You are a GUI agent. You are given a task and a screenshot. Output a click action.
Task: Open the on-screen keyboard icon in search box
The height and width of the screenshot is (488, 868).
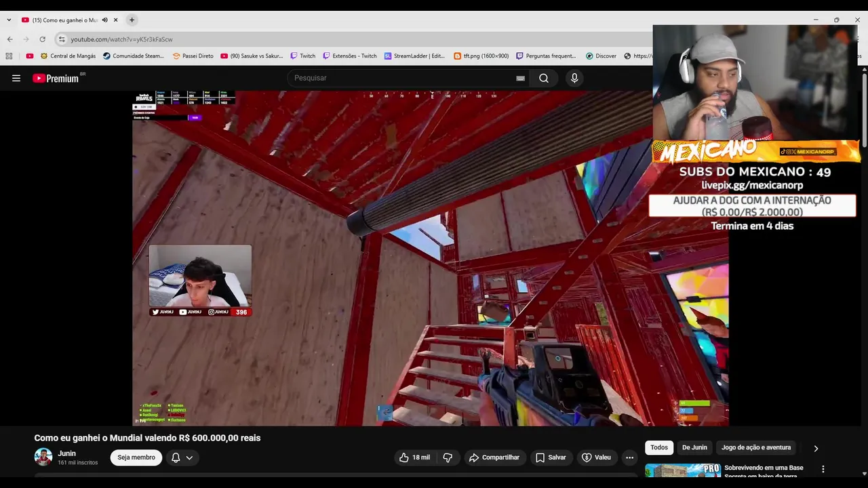pyautogui.click(x=520, y=78)
